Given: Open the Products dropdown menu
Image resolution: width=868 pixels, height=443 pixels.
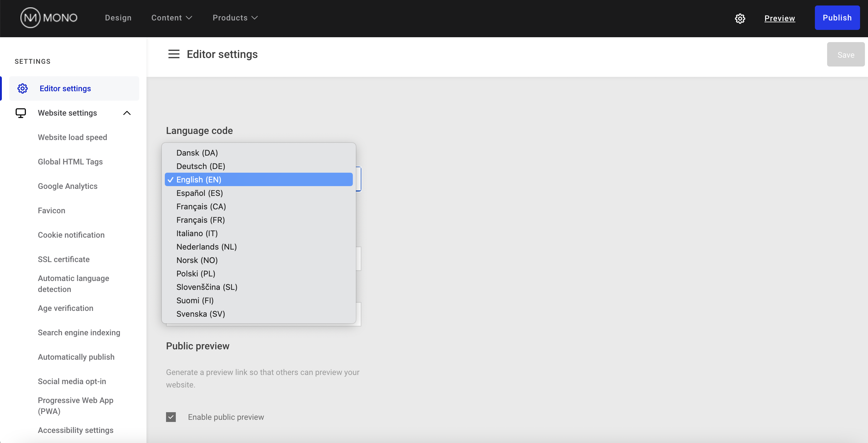Looking at the screenshot, I should pyautogui.click(x=235, y=18).
